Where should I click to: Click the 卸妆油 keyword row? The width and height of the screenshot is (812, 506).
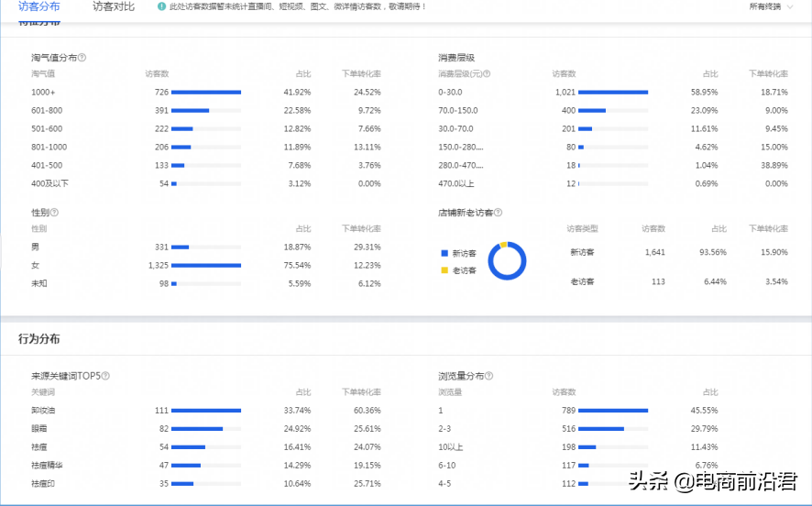tap(206, 410)
